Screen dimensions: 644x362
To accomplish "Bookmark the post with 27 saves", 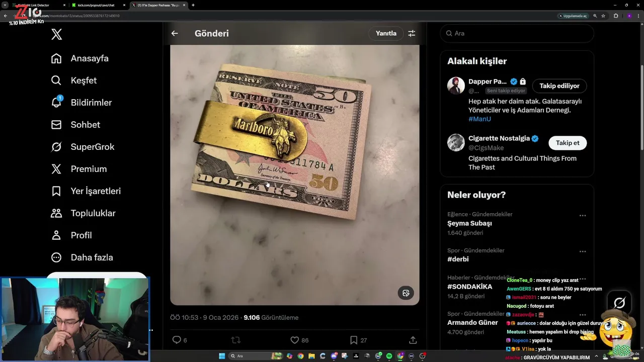I will click(354, 340).
